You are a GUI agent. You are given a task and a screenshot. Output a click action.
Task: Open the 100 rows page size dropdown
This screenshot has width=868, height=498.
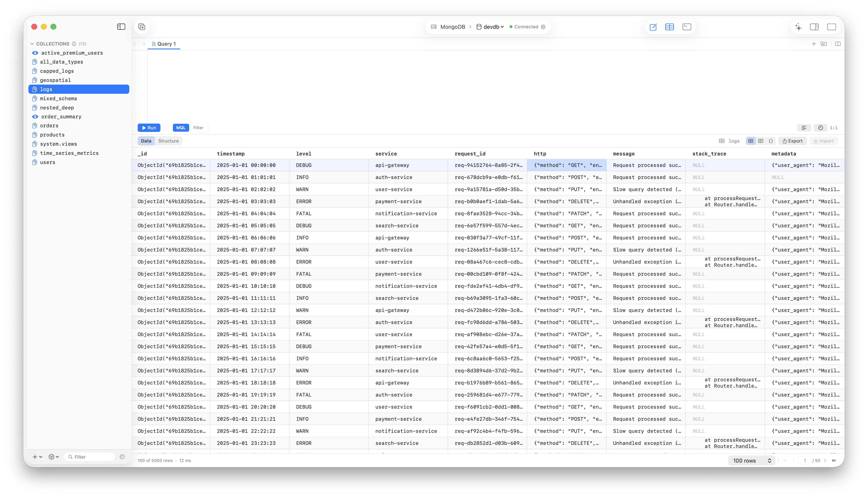tap(751, 460)
